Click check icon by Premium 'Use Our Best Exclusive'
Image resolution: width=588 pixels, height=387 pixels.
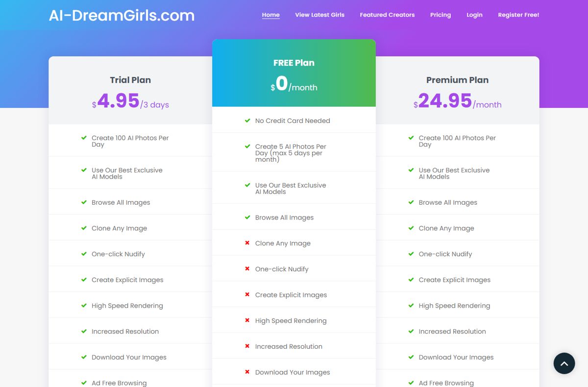tap(411, 170)
